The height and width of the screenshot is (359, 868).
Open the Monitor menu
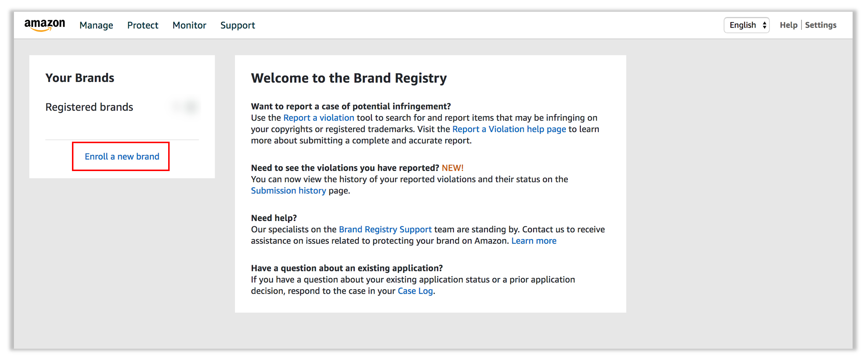[x=189, y=25]
